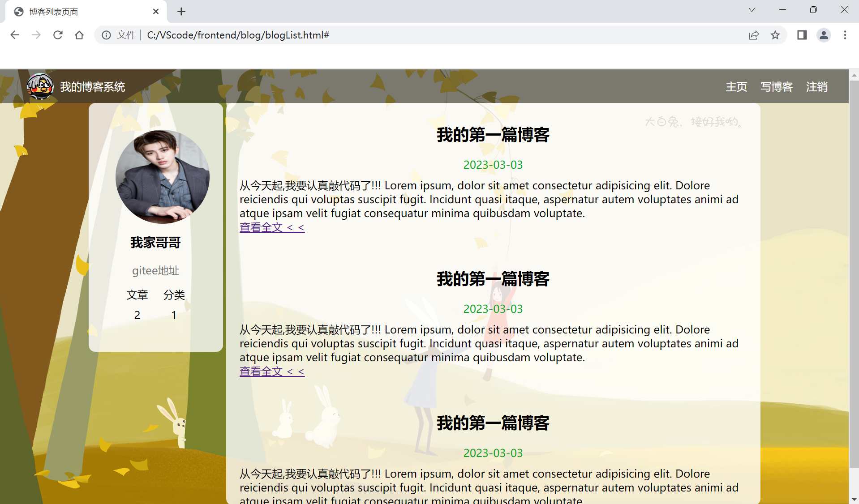
Task: Click the username 我家哥哥
Action: point(155,243)
